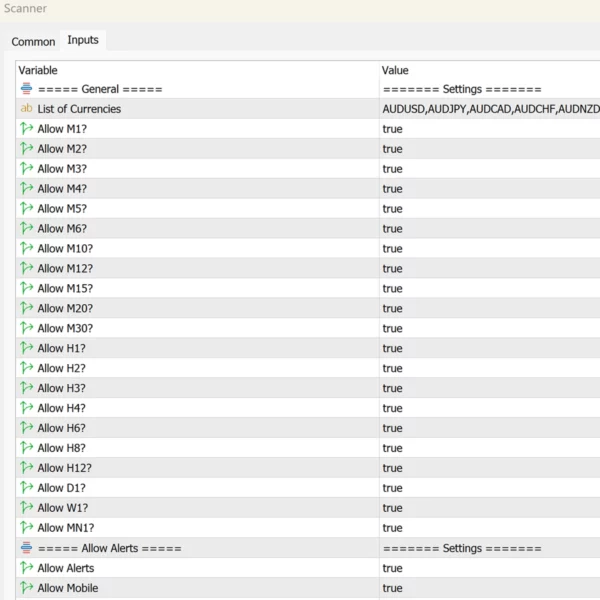Switch to the Common tab
600x600 pixels.
coord(33,42)
